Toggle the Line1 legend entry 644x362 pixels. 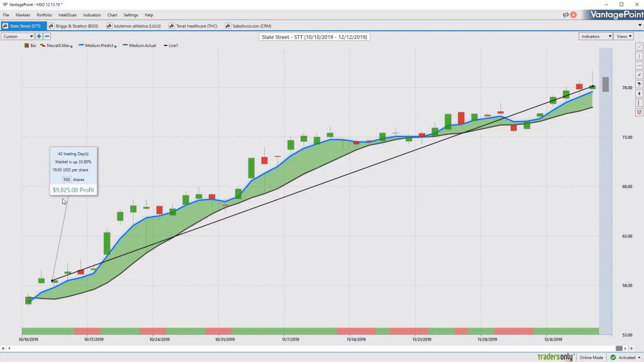[x=171, y=45]
